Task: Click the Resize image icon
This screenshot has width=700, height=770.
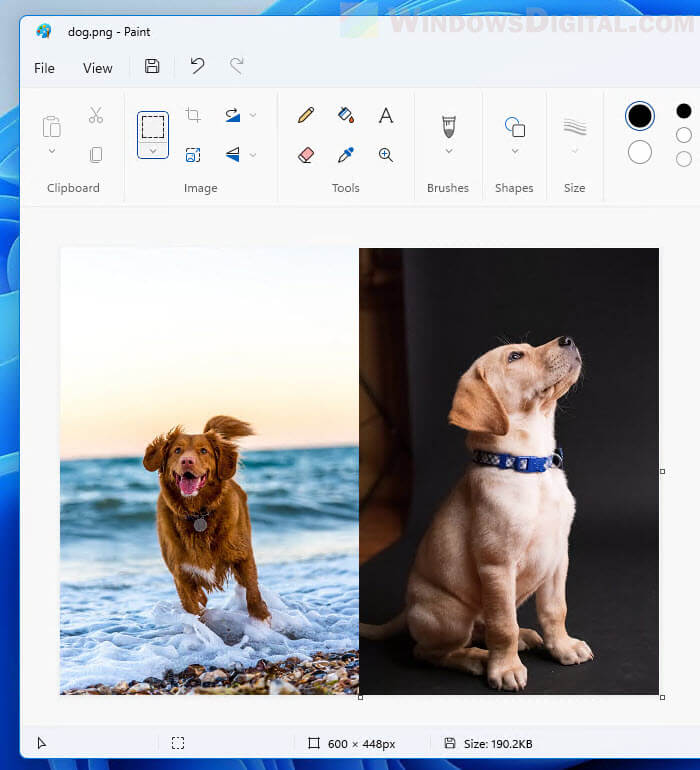Action: (x=193, y=154)
